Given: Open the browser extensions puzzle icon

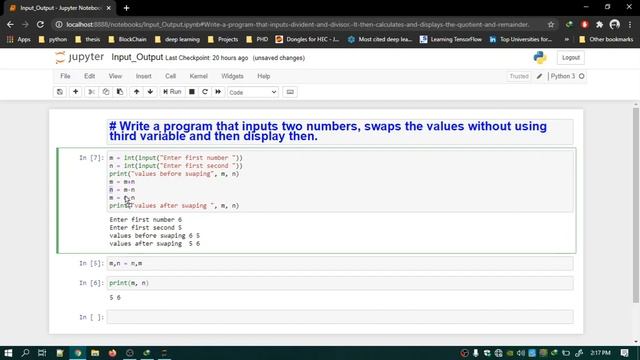Looking at the screenshot, I should (599, 24).
